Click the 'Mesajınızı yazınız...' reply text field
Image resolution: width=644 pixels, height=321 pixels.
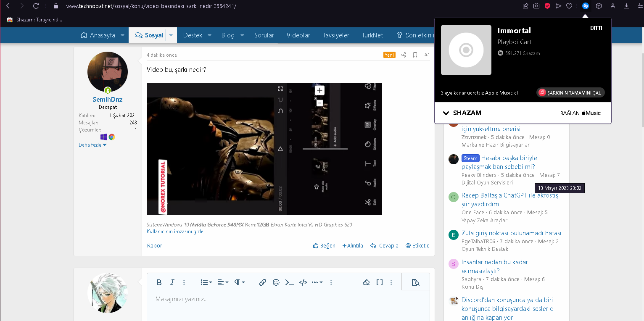click(288, 299)
